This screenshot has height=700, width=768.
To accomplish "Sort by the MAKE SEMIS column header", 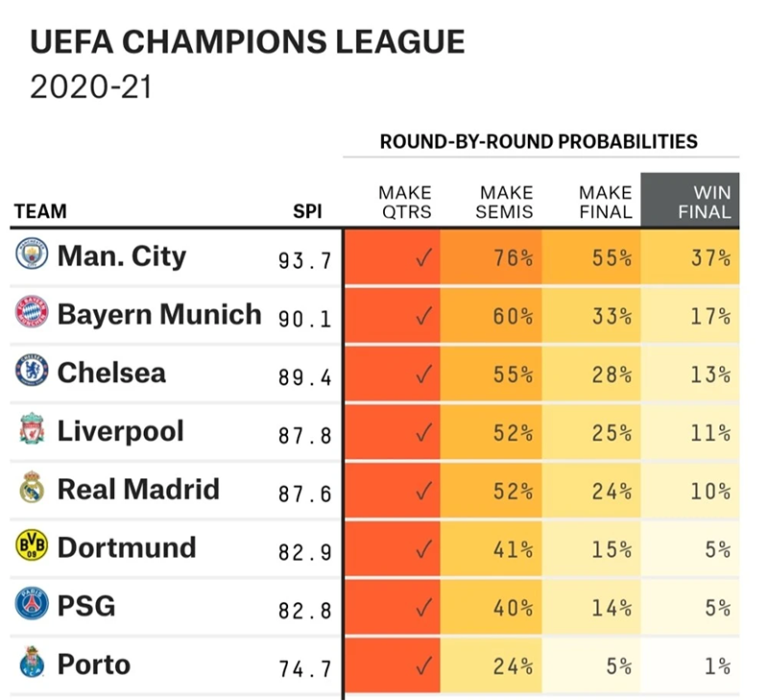I will pyautogui.click(x=504, y=202).
